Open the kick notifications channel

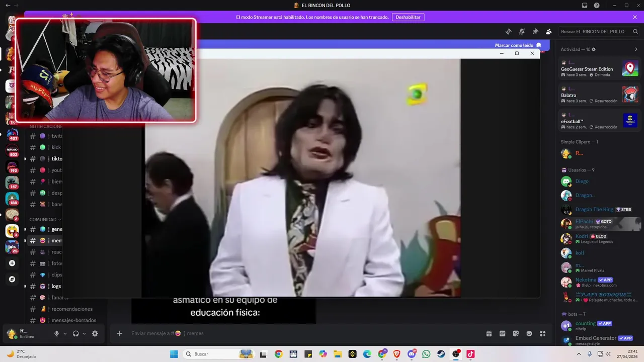coord(46,147)
